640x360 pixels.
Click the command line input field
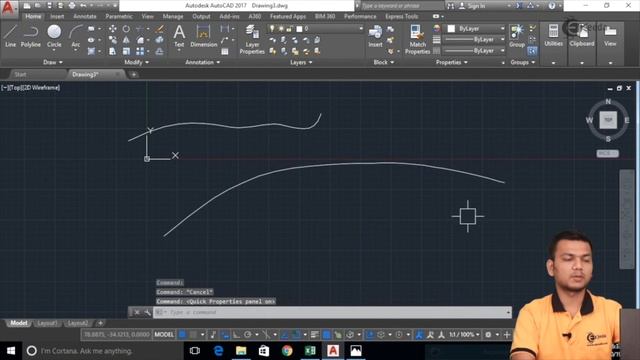tap(333, 313)
